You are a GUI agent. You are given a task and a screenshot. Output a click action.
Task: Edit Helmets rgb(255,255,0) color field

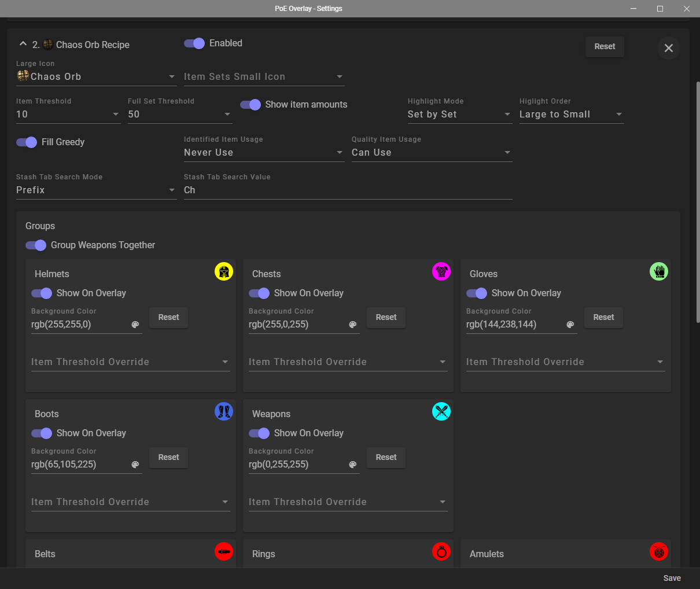coord(80,325)
